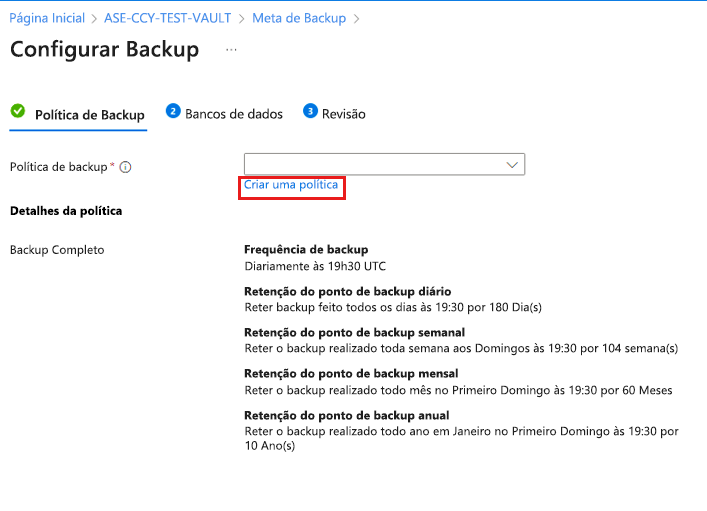707x511 pixels.
Task: Expand the policy dropdown chevron arrow
Action: 513,165
